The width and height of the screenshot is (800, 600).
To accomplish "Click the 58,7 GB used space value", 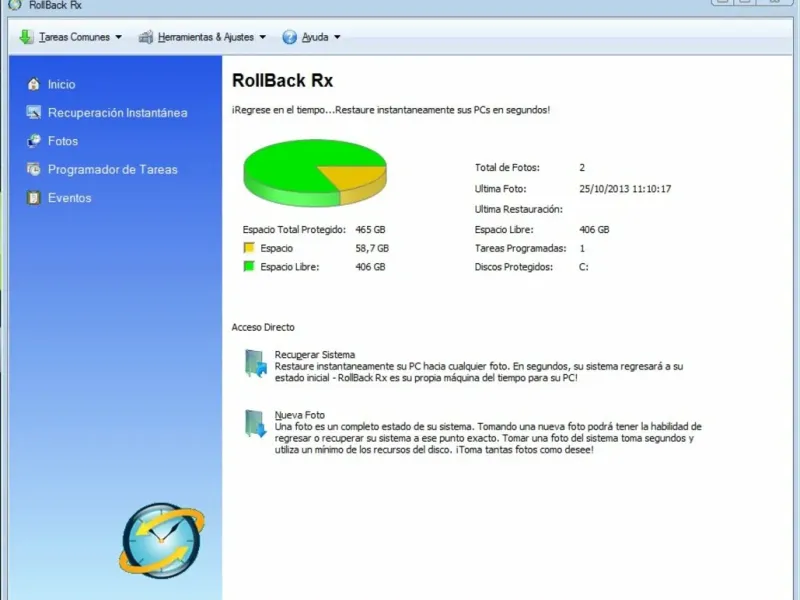I will click(372, 248).
